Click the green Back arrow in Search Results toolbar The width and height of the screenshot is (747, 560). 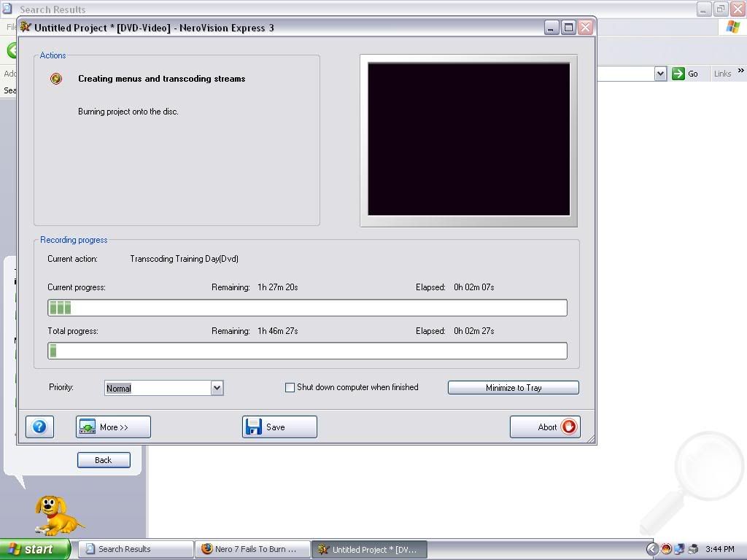(12, 50)
